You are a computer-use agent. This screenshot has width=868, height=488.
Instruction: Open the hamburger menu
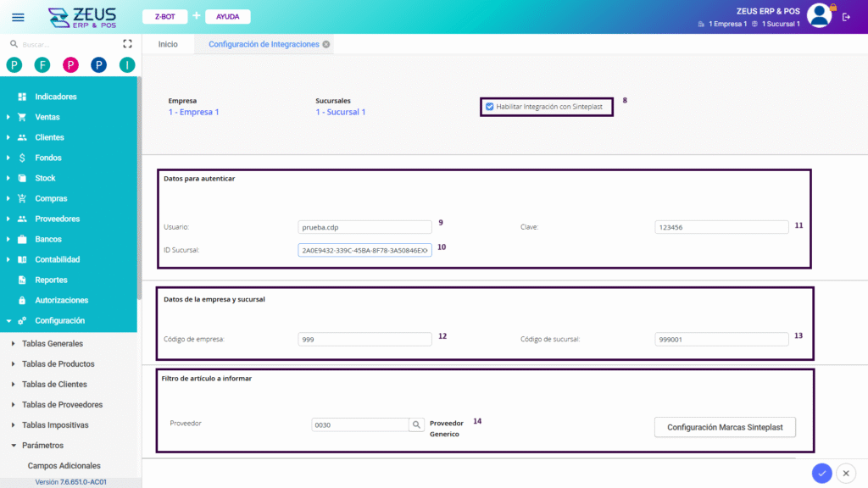click(18, 17)
